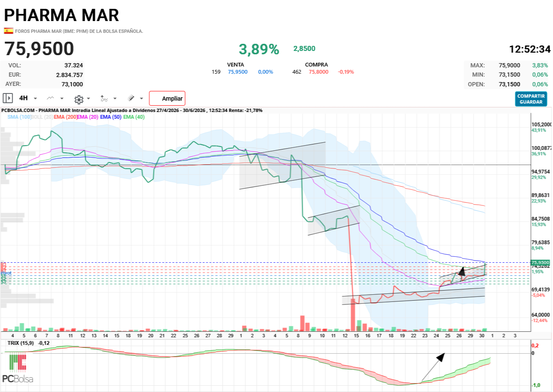
Task: Click the OPEN value 73,1500
Action: tap(510, 84)
